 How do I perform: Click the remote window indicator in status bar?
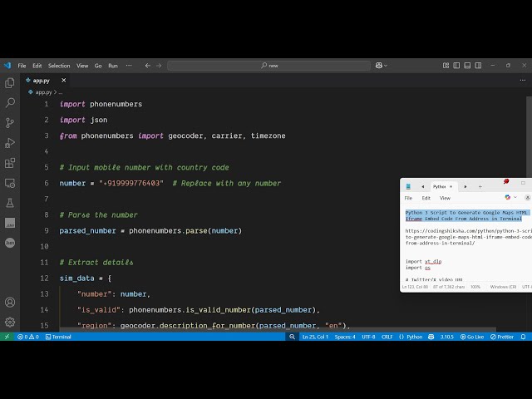coord(7,337)
